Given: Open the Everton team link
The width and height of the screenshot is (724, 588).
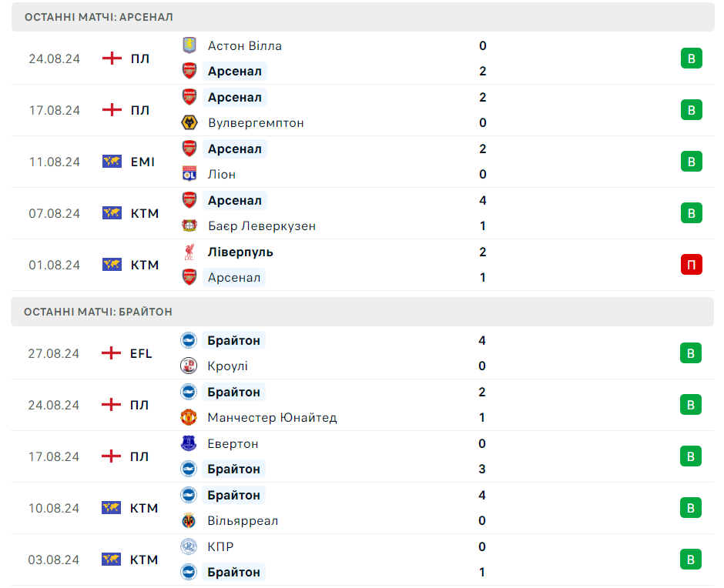Looking at the screenshot, I should pos(233,443).
